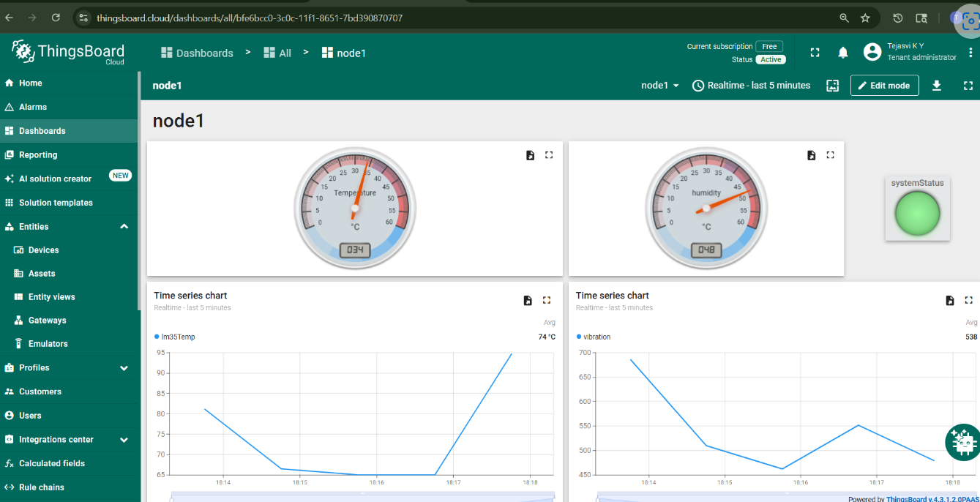The width and height of the screenshot is (980, 502).
Task: Open the user profile avatar icon
Action: point(872,52)
